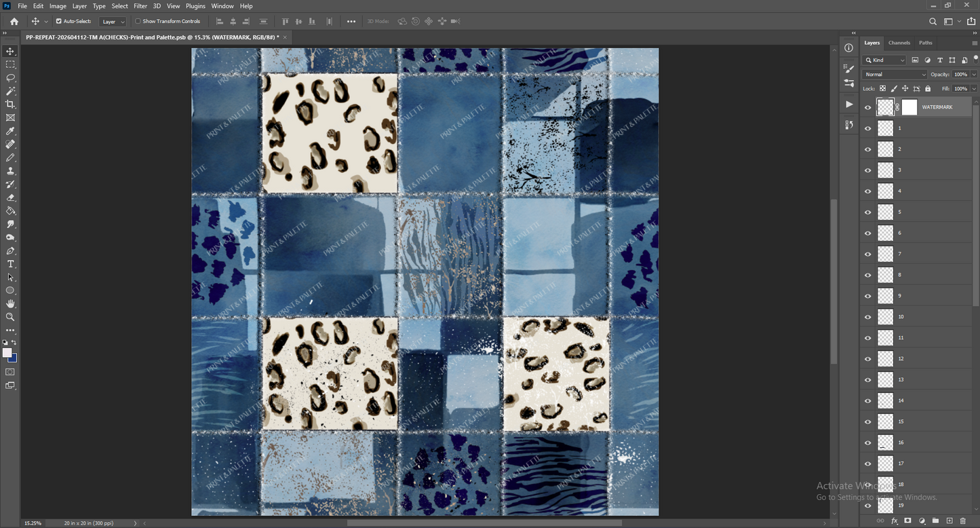Image resolution: width=980 pixels, height=528 pixels.
Task: Select the Eraser tool
Action: tap(10, 197)
